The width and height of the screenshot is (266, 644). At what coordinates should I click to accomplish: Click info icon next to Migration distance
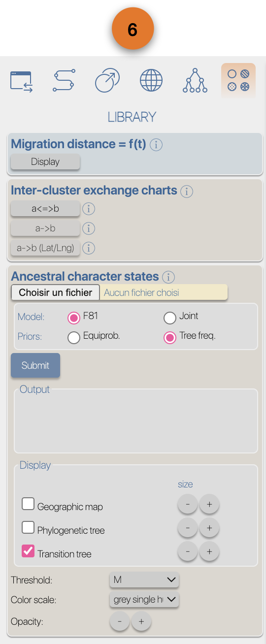[x=156, y=145]
